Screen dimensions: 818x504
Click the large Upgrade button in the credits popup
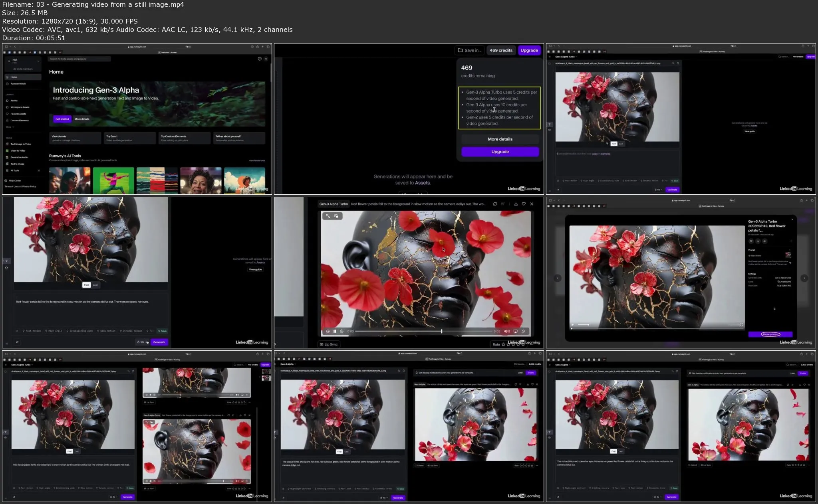coord(500,152)
